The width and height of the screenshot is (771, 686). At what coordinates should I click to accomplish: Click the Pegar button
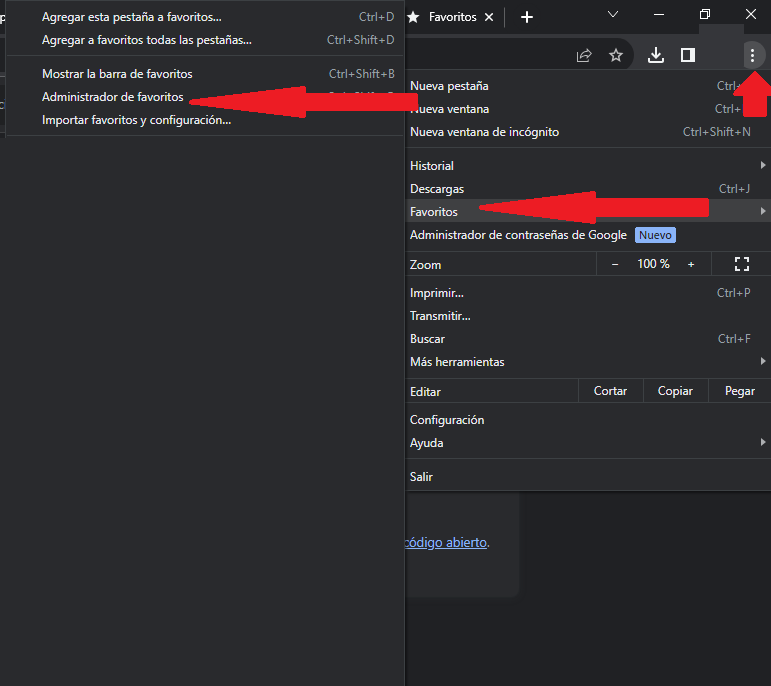pos(740,391)
